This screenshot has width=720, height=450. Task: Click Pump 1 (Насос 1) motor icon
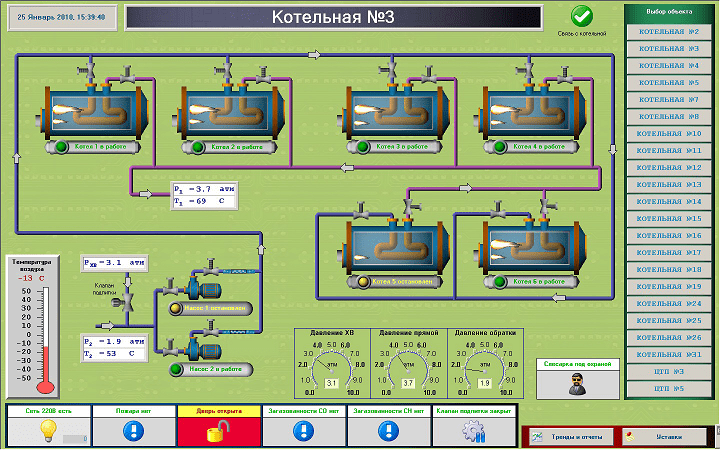point(203,289)
